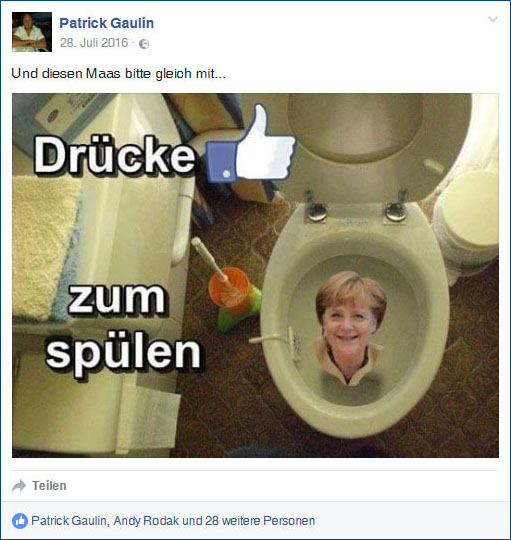This screenshot has height=540, width=511.
Task: Click the Drücke caption in the image
Action: tap(115, 155)
